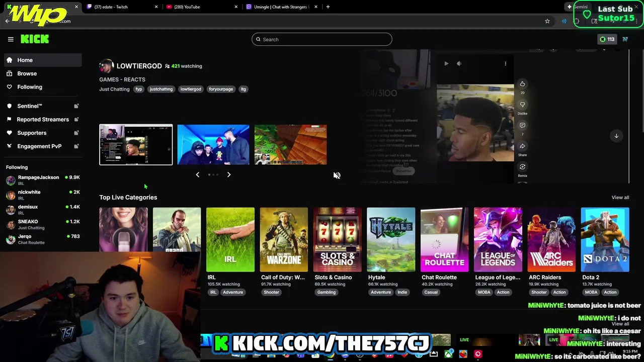Image resolution: width=644 pixels, height=362 pixels.
Task: Open Sentinel in the sidebar
Action: click(x=43, y=106)
